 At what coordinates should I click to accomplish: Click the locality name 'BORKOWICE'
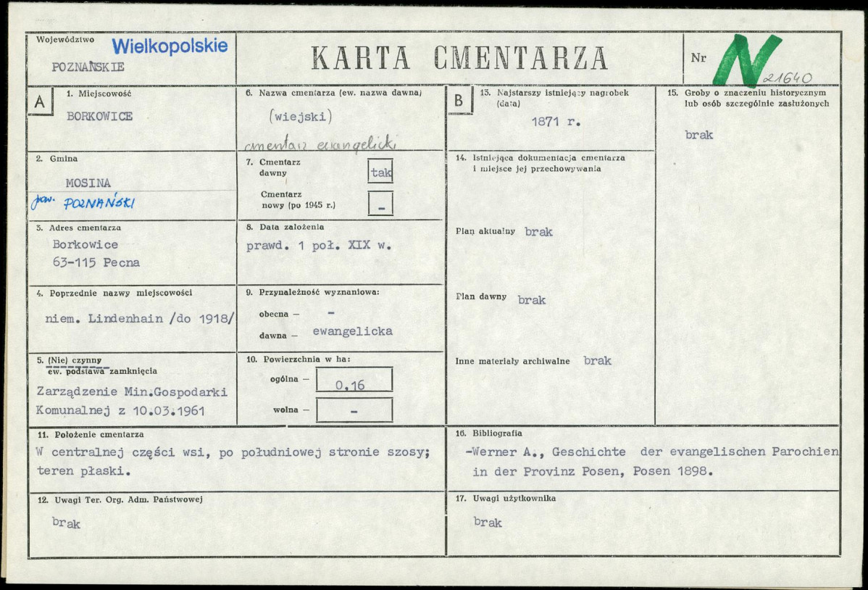[100, 117]
